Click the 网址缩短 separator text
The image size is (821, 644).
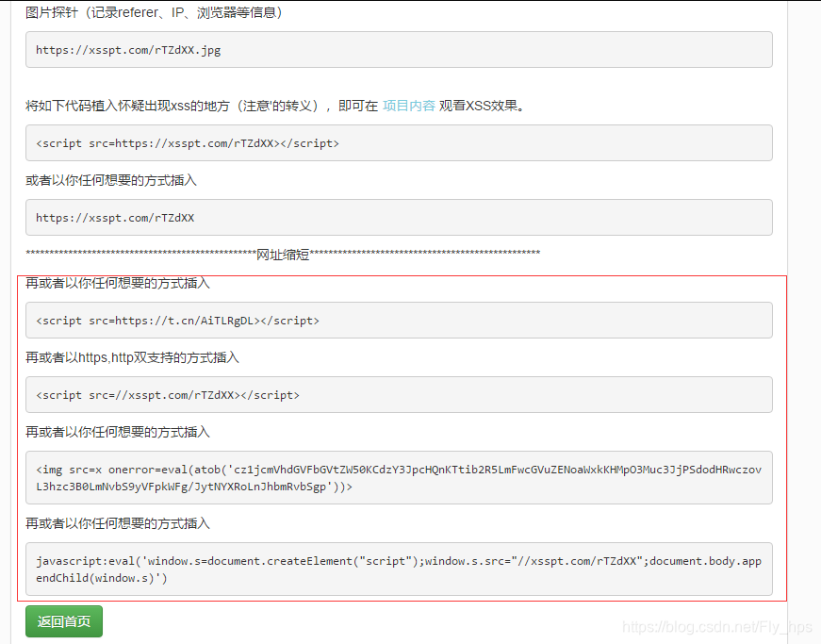coord(283,255)
